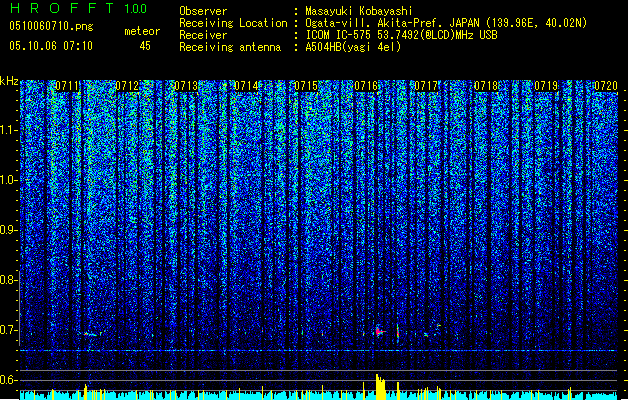Click the red meteor echo near 0716

pyautogui.click(x=379, y=331)
